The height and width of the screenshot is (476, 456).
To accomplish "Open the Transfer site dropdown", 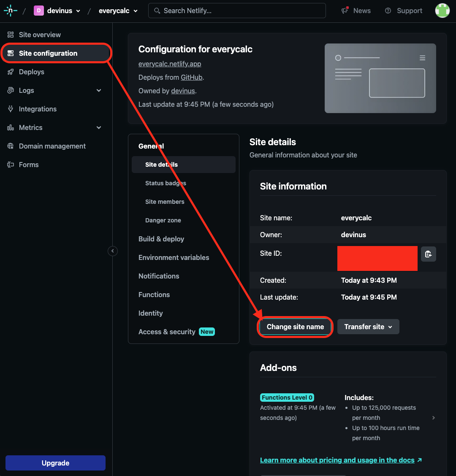I will [368, 327].
